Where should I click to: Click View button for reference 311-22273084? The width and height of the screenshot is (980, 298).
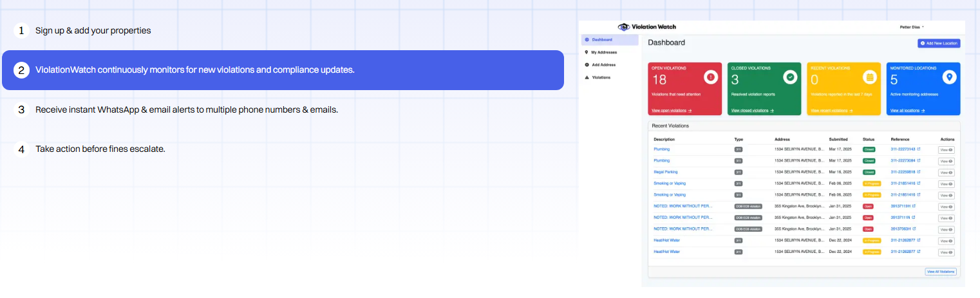(946, 161)
